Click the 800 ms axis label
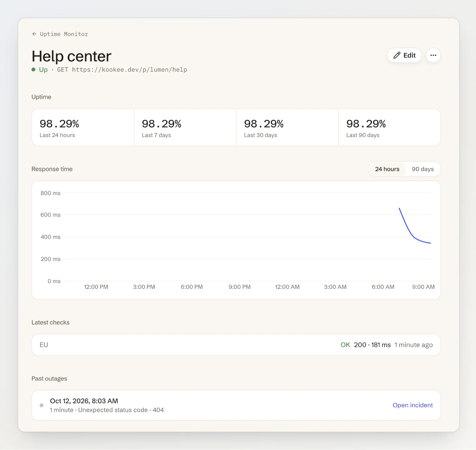This screenshot has width=476, height=450. pyautogui.click(x=50, y=193)
